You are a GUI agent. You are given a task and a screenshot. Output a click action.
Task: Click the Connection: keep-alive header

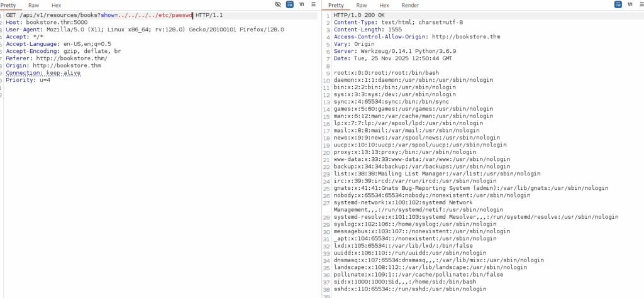43,73
